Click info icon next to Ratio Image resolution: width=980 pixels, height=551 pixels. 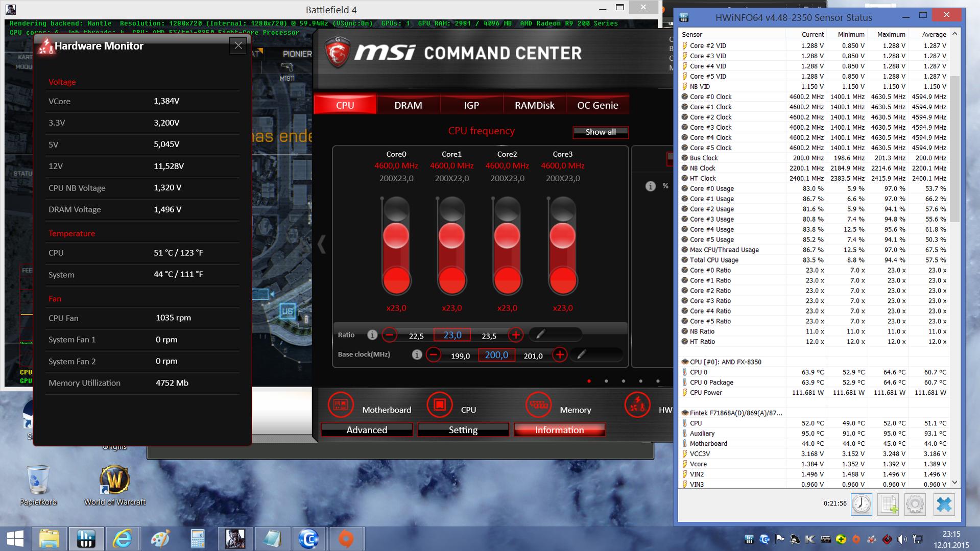tap(372, 335)
